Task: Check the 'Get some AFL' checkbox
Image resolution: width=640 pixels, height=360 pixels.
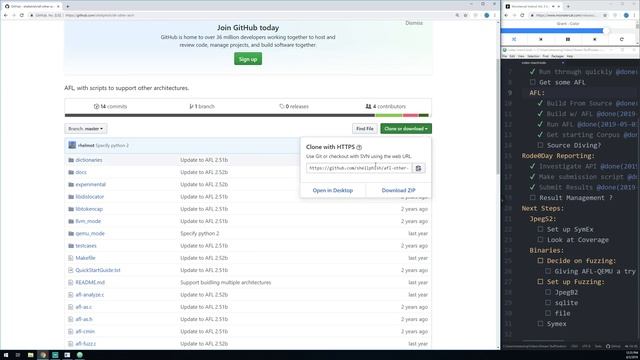Action: pyautogui.click(x=532, y=82)
